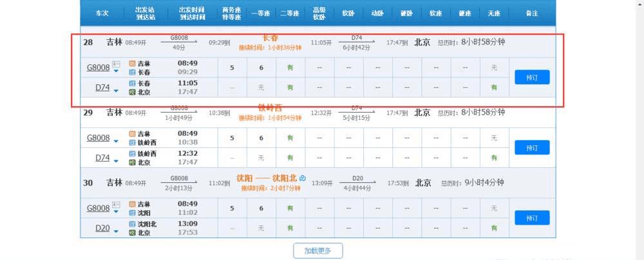Click station icon before 沈阳 in plan 30 G8008 row
The image size is (644, 260).
point(132,213)
